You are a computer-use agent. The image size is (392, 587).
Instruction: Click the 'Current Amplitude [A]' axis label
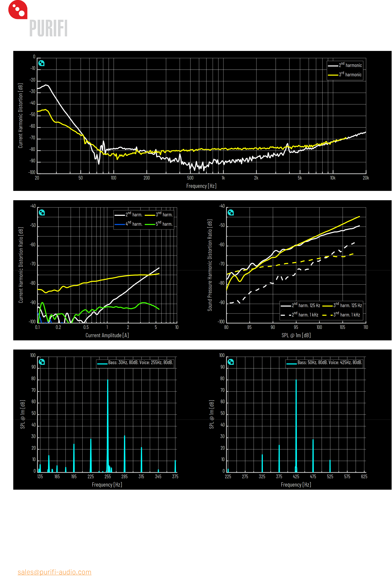coord(107,335)
